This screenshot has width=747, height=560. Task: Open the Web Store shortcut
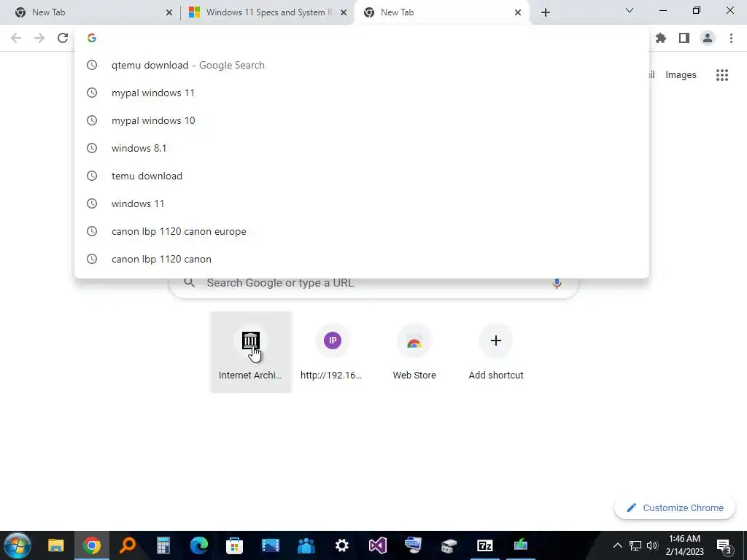click(414, 352)
